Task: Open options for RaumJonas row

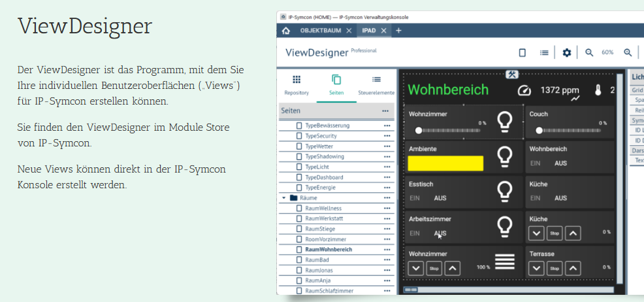Action: (387, 270)
